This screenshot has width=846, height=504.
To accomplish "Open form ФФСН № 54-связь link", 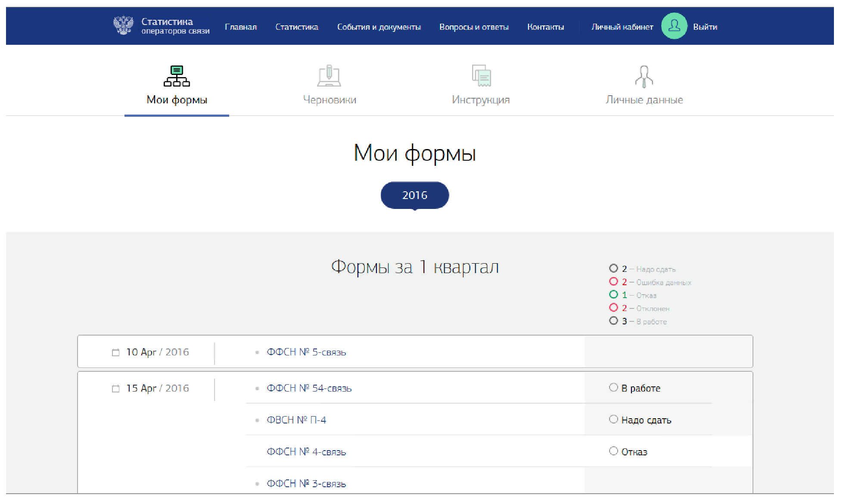I will [309, 389].
